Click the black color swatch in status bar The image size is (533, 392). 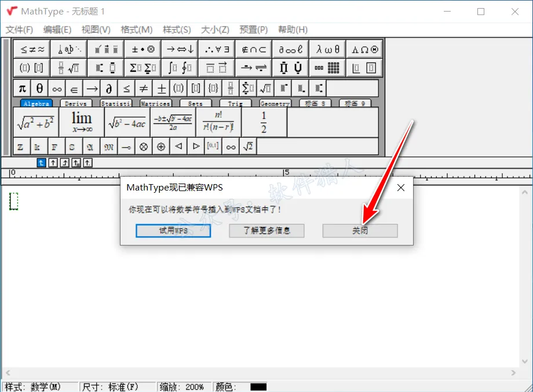pos(258,387)
